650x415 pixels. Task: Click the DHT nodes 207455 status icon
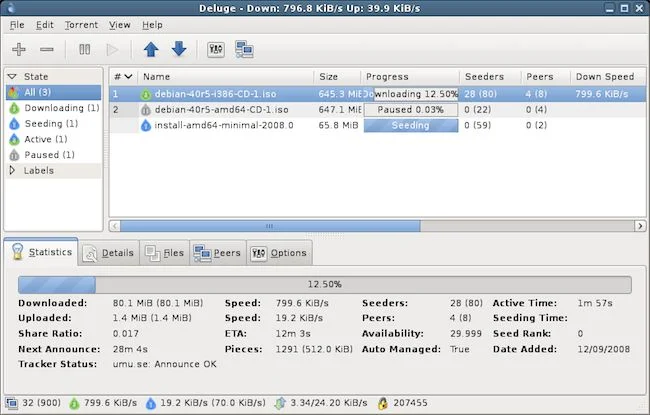(x=383, y=403)
